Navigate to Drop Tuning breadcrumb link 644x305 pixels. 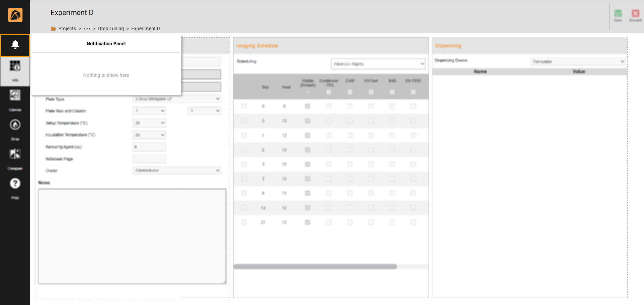(x=111, y=29)
